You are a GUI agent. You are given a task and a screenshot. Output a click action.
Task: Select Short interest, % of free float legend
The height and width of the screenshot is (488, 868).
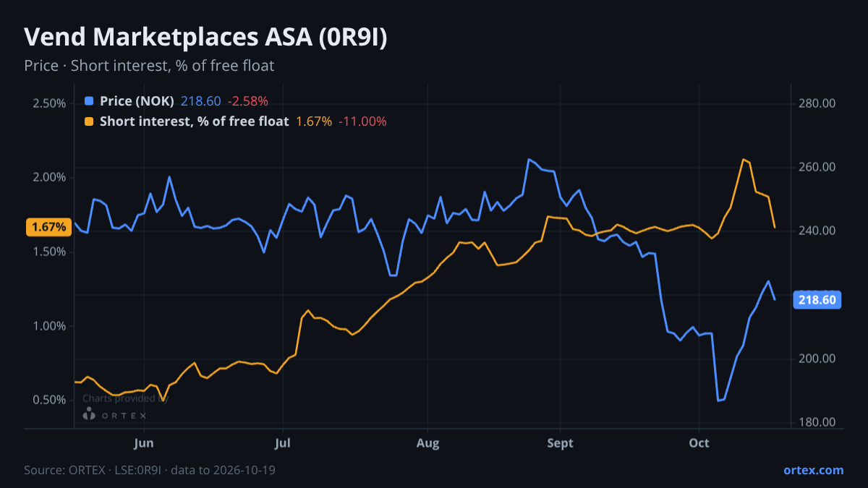[x=194, y=121]
